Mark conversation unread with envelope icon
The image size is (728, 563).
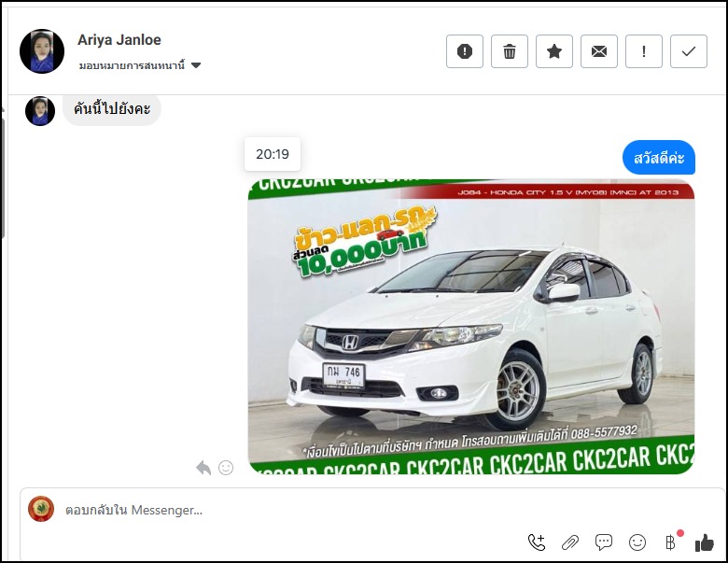point(599,51)
